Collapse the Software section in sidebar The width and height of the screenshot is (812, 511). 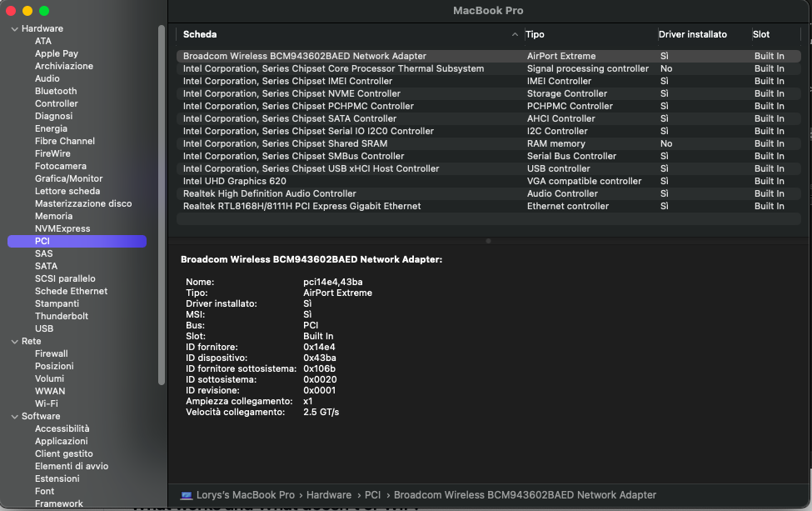(x=14, y=417)
